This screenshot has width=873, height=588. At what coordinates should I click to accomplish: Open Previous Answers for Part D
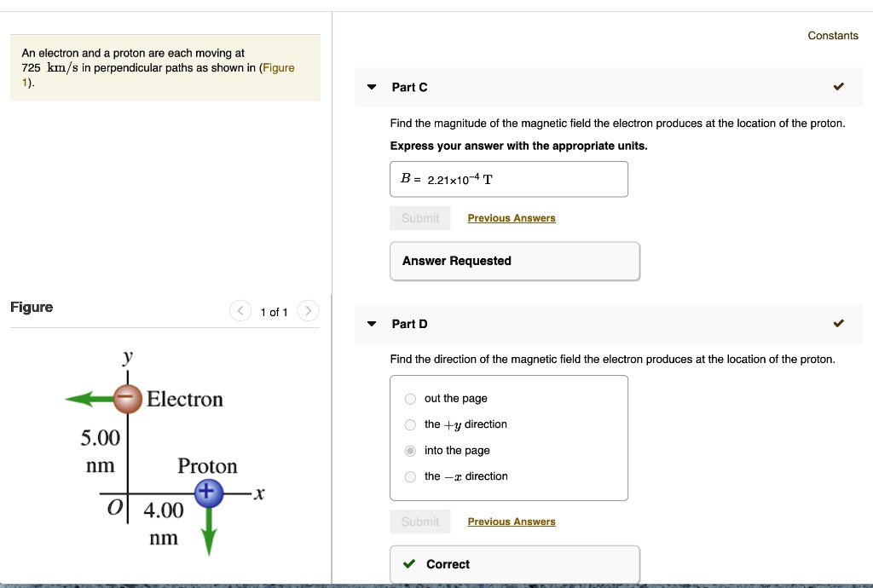[512, 522]
